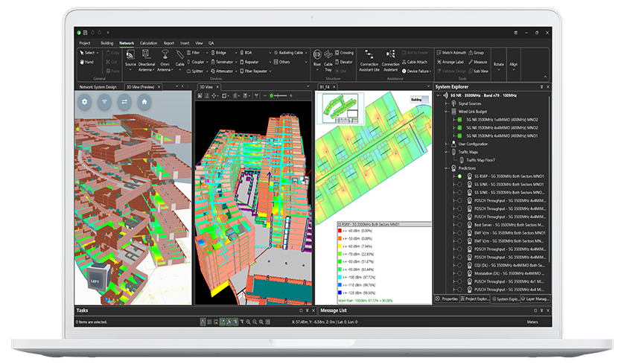Expand the Signal Sources node
Screen dimensions: 624x364
446,103
